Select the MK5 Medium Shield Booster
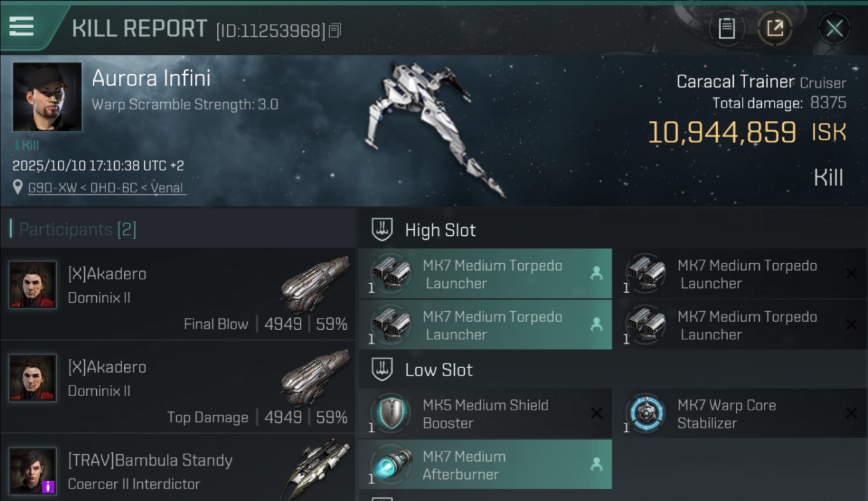Screen dimensions: 868x501 coord(485,413)
